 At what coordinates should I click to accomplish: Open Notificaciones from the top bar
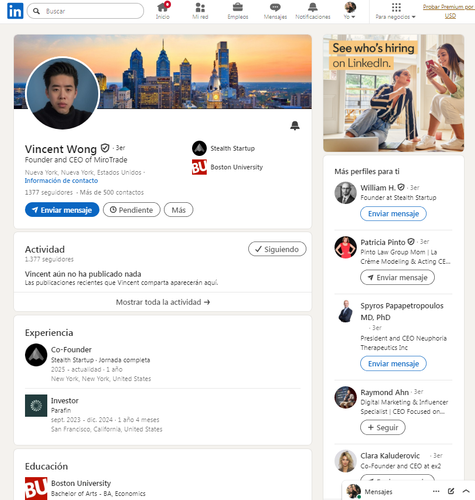click(313, 11)
